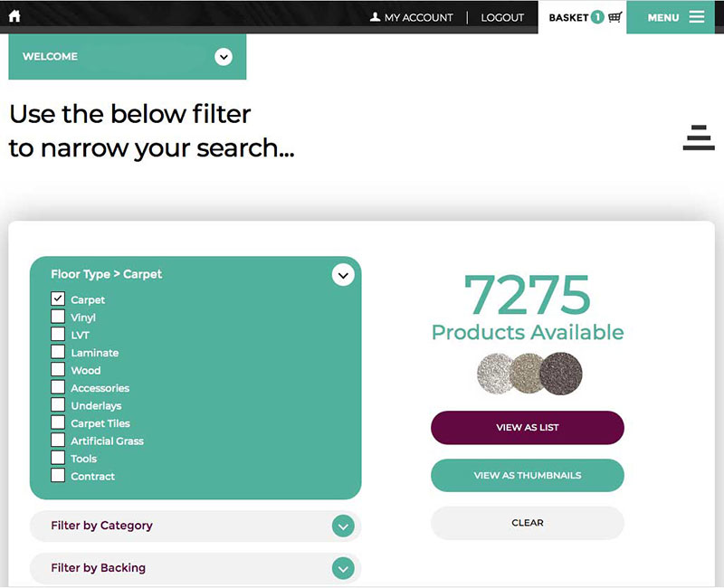Click the home icon in top bar
This screenshot has width=724, height=588.
(14, 16)
